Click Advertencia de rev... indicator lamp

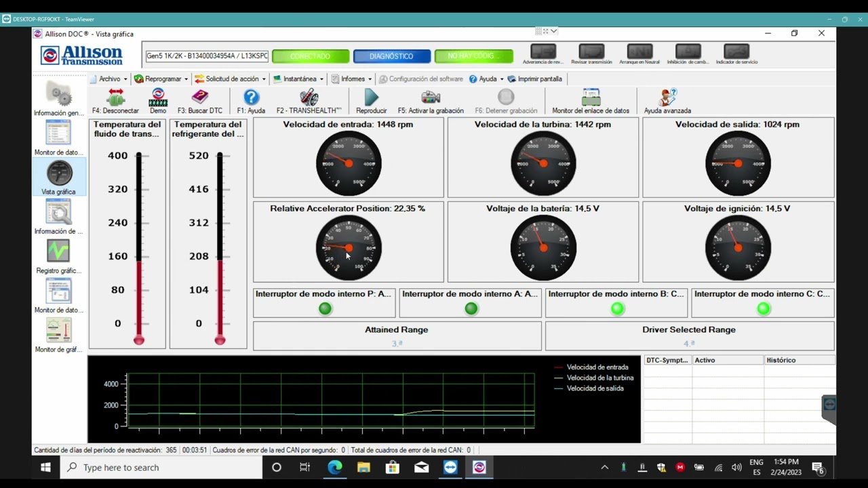[543, 52]
